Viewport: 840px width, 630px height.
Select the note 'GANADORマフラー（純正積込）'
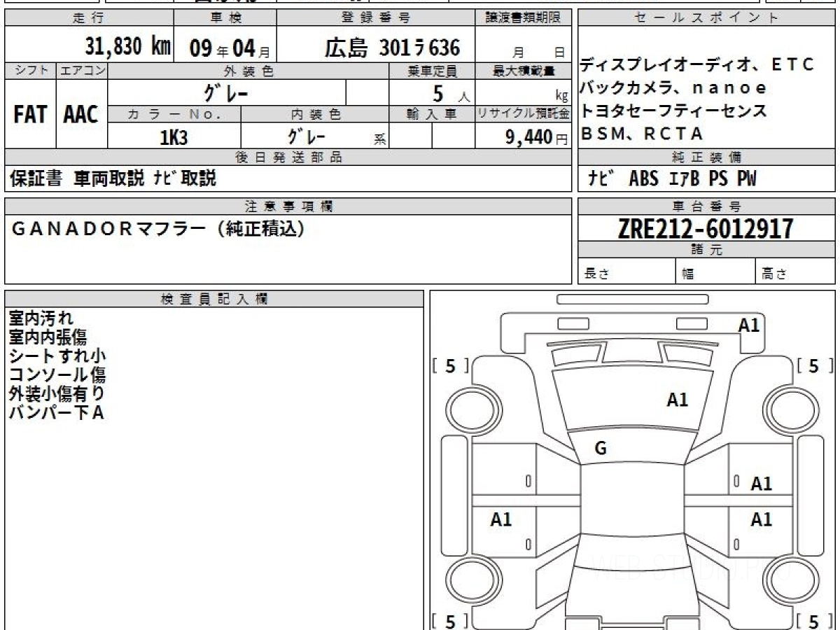[x=159, y=229]
